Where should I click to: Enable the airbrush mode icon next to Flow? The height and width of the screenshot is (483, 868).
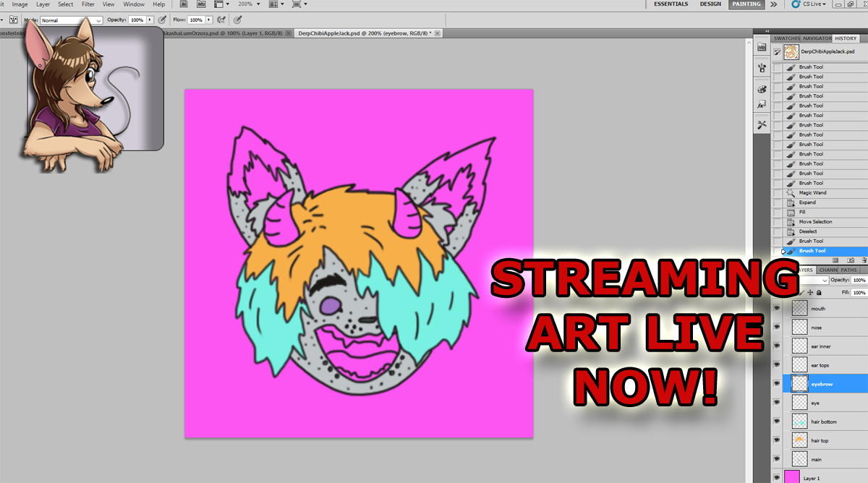[221, 20]
